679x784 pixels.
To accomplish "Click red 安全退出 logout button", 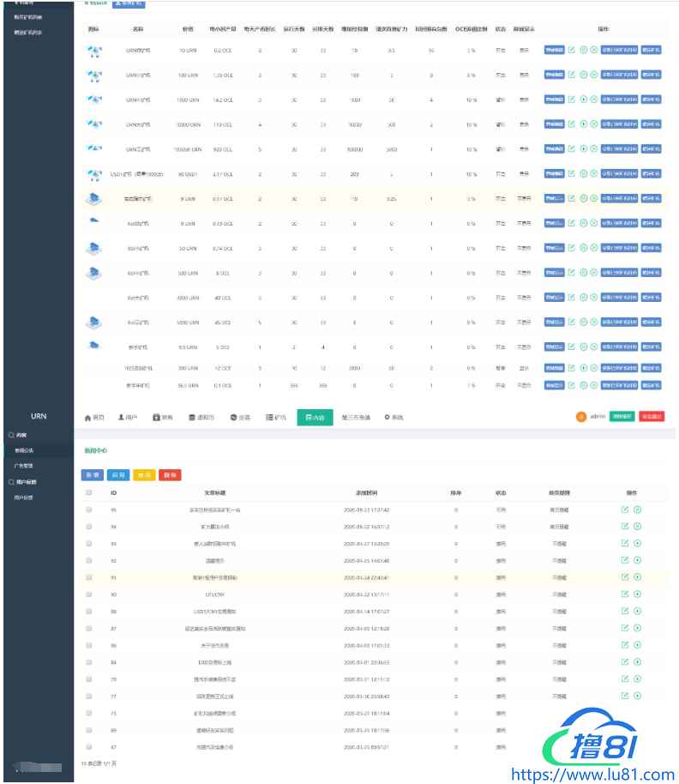I will pyautogui.click(x=652, y=417).
